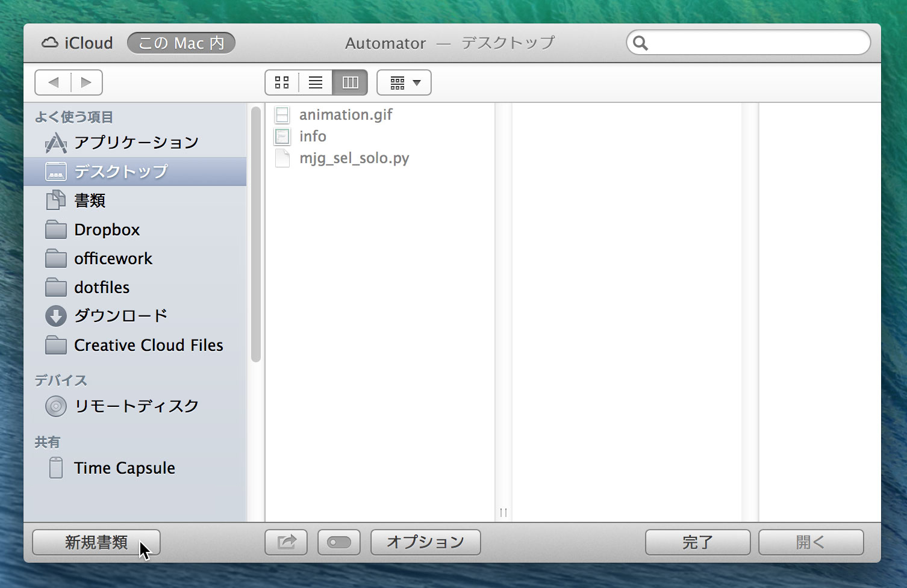Click the Time Capsule device icon
The width and height of the screenshot is (907, 588).
[x=56, y=468]
